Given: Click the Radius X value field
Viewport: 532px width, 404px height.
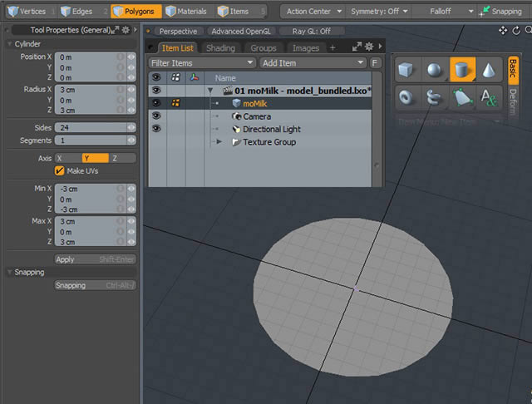Looking at the screenshot, I should click(x=91, y=90).
